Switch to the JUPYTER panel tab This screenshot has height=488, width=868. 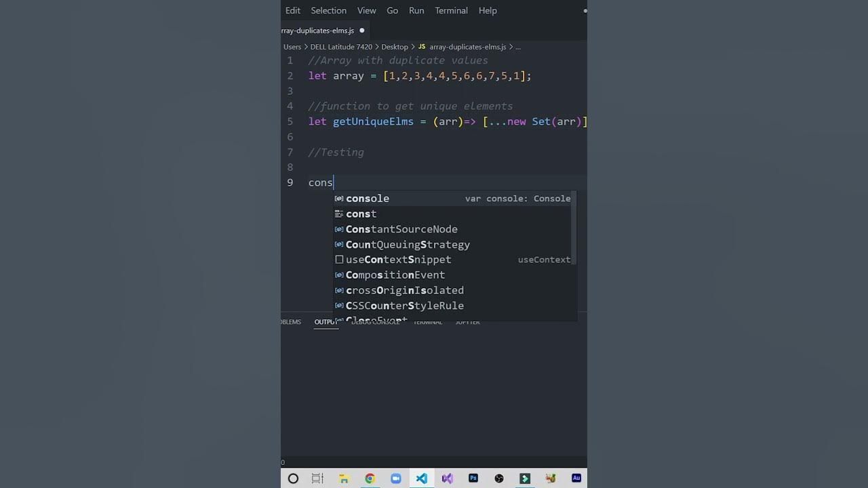pyautogui.click(x=468, y=322)
